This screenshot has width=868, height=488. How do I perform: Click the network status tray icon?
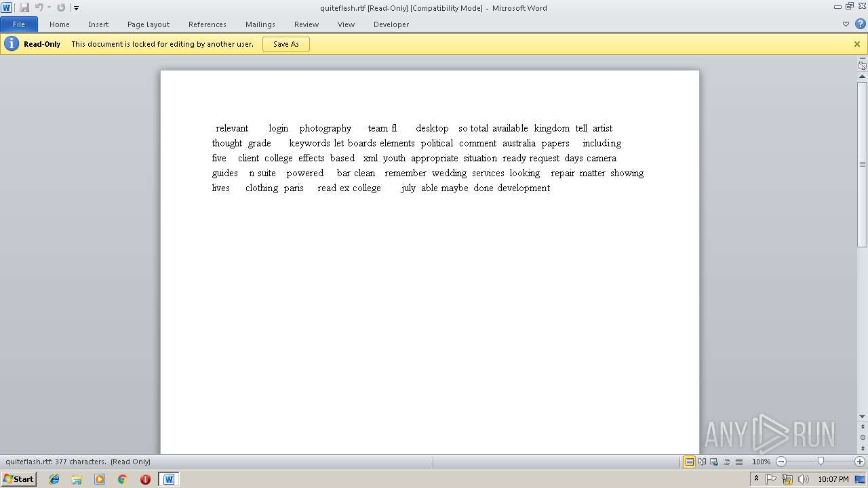(x=787, y=479)
